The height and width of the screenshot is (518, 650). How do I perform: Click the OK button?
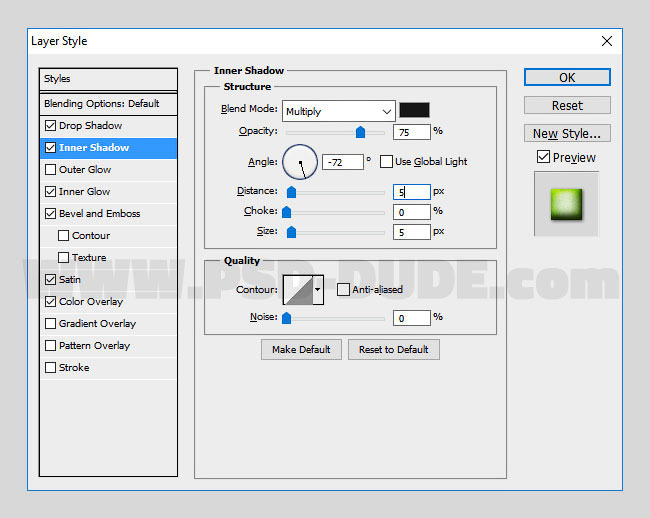(x=567, y=77)
